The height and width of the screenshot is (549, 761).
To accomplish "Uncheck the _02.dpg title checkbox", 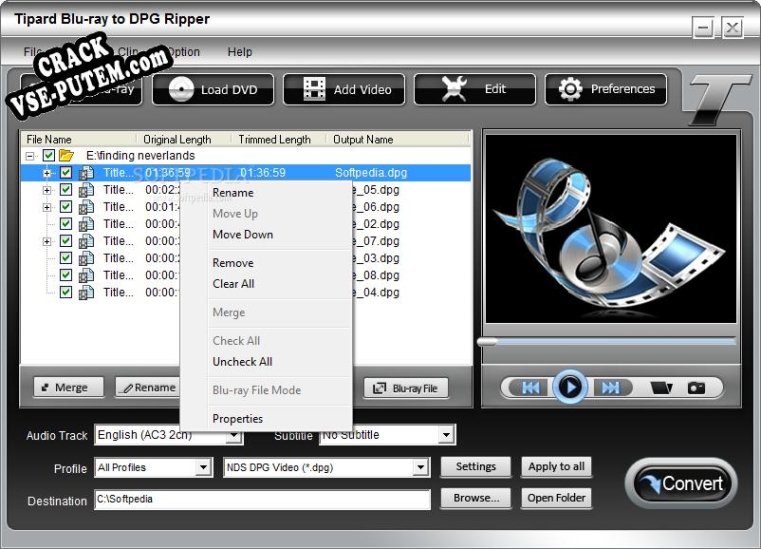I will [66, 224].
